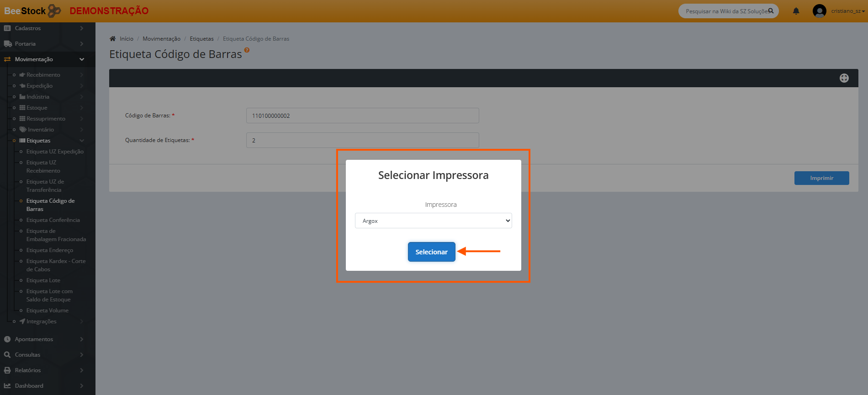Click the Apontamentos clock icon
Image resolution: width=868 pixels, height=395 pixels.
click(x=7, y=339)
